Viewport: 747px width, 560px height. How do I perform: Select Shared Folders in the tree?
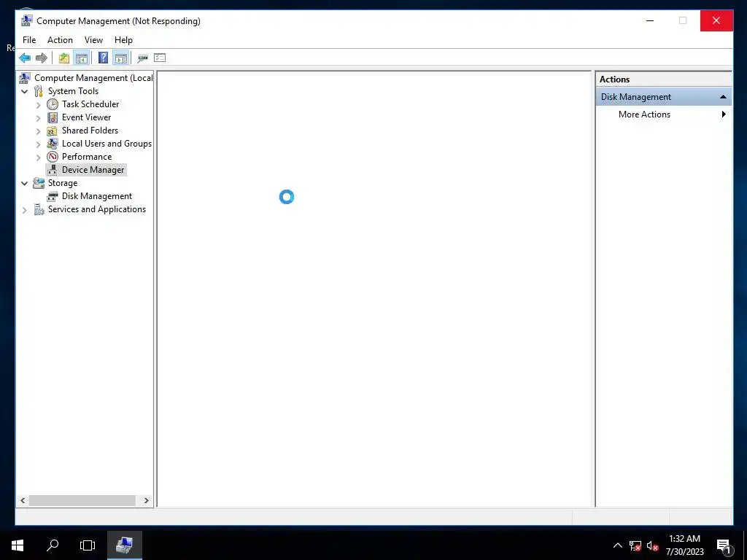pyautogui.click(x=90, y=131)
